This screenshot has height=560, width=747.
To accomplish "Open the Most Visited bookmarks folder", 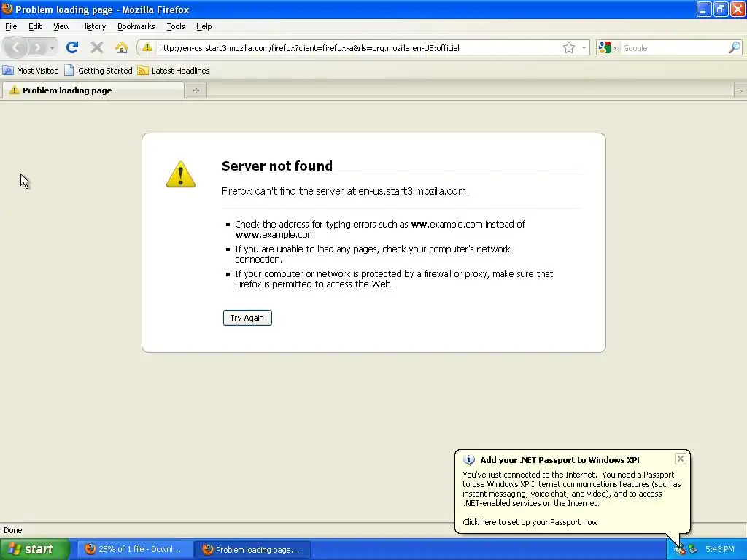I will pos(31,71).
